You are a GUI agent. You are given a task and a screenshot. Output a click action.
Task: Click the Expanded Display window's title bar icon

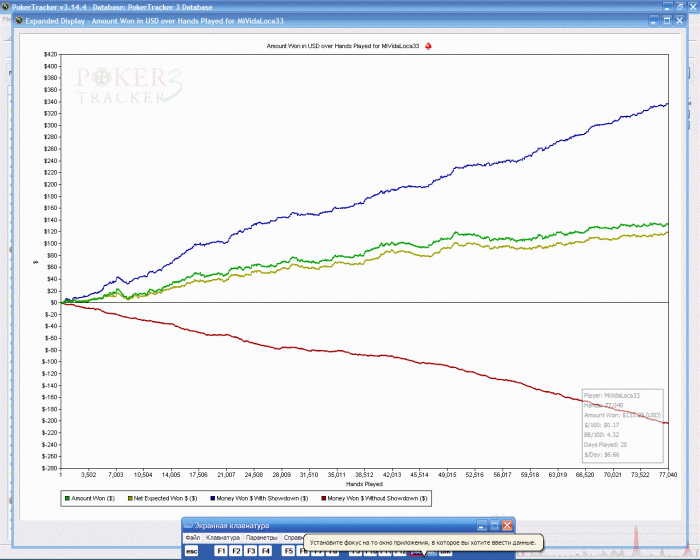pos(19,21)
